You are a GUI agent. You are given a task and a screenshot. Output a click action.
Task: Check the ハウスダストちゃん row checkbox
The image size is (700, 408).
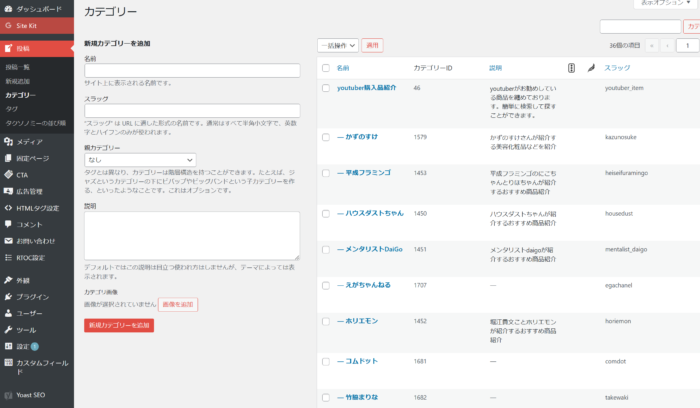326,213
